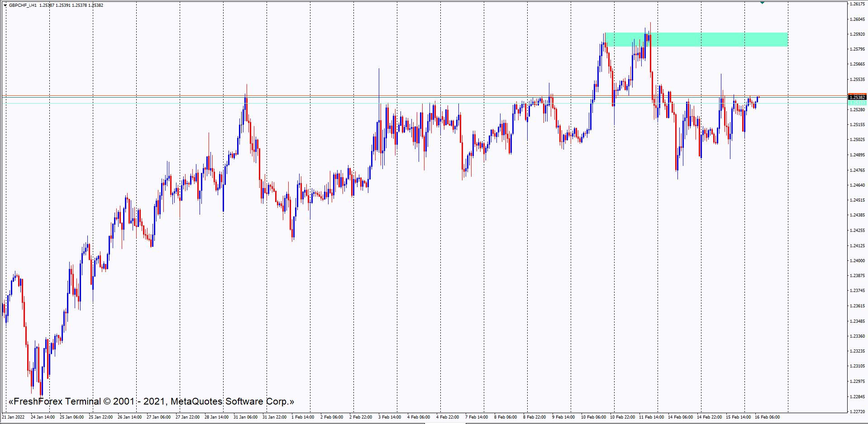Click the 1.22720 price scale label
Viewport: 868px width, 424px height.
[857, 411]
